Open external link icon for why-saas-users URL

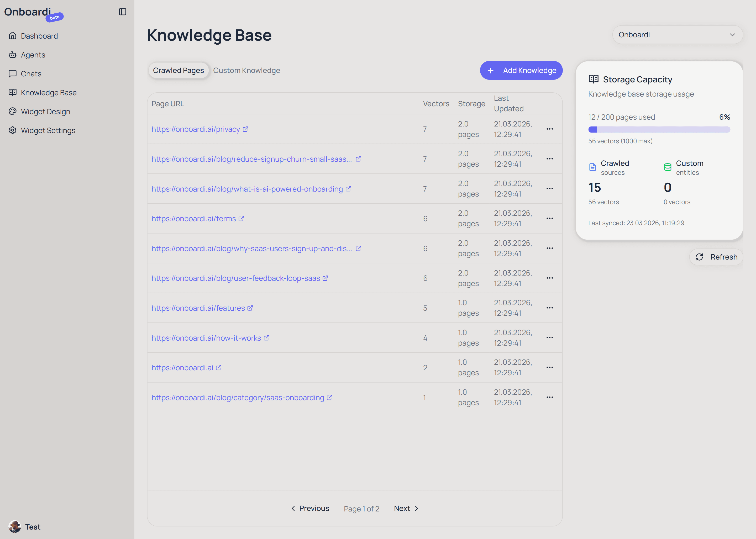[358, 248]
